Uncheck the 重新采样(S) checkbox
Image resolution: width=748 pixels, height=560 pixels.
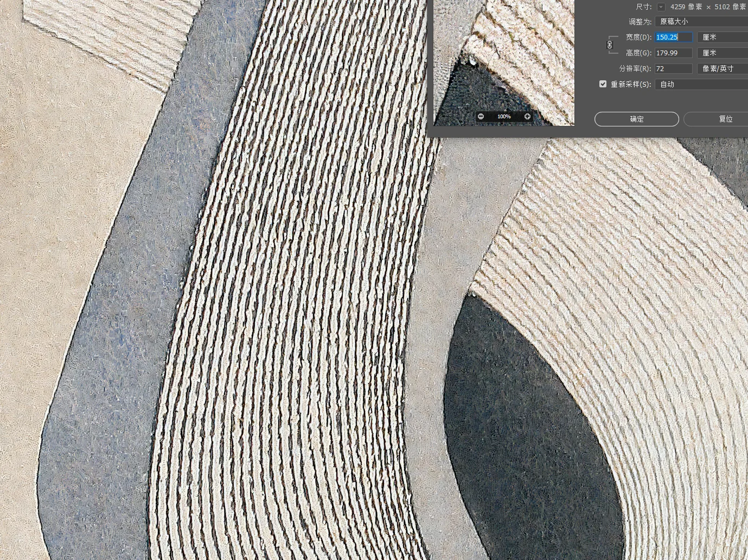point(603,84)
